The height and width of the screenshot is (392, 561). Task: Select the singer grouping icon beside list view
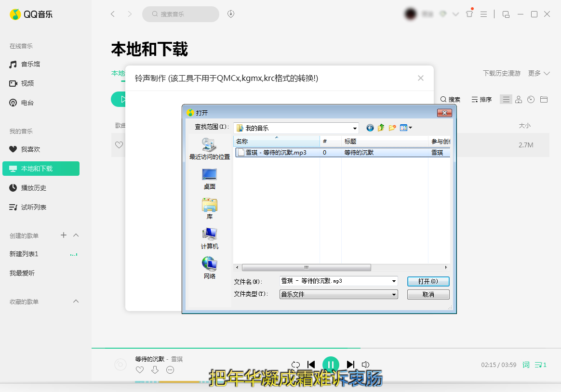518,99
